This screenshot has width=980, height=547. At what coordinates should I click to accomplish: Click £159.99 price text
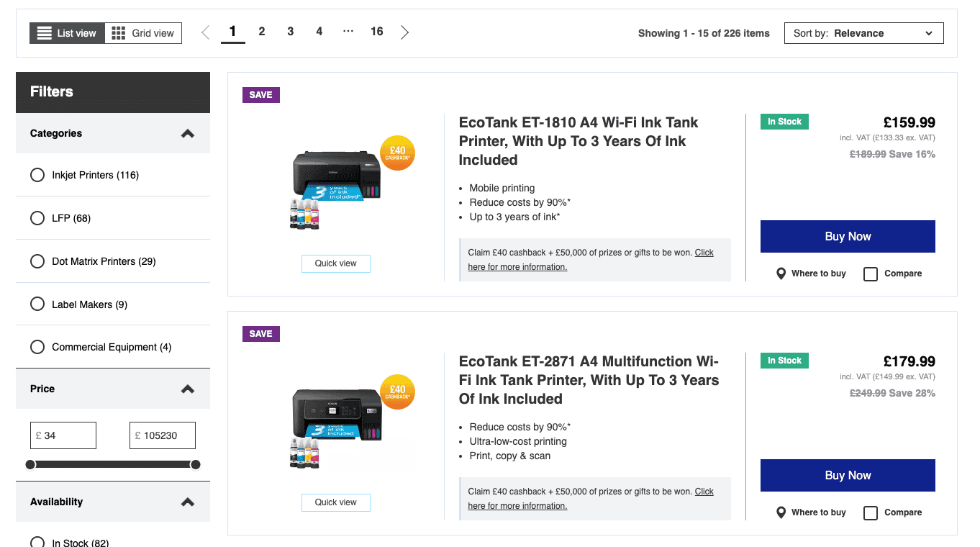(x=909, y=122)
